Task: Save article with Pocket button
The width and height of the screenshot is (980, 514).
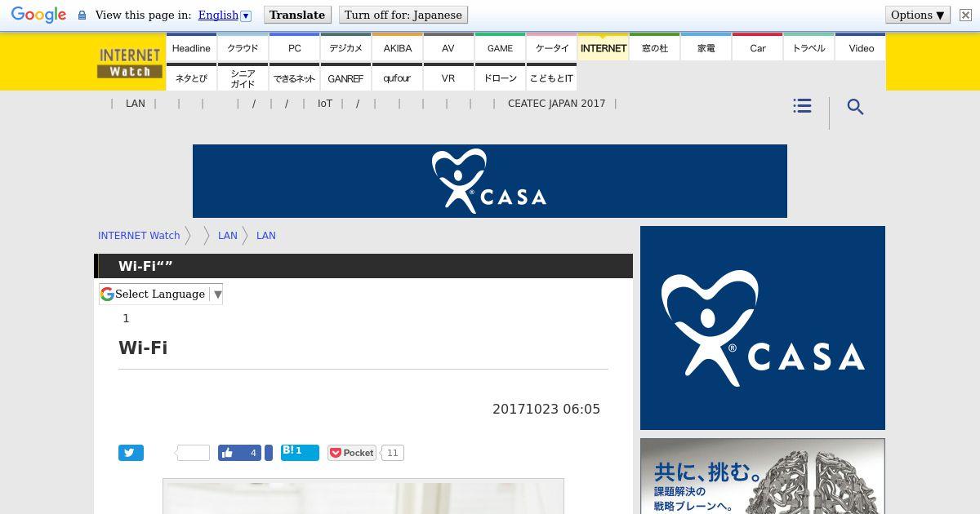Action: (352, 453)
